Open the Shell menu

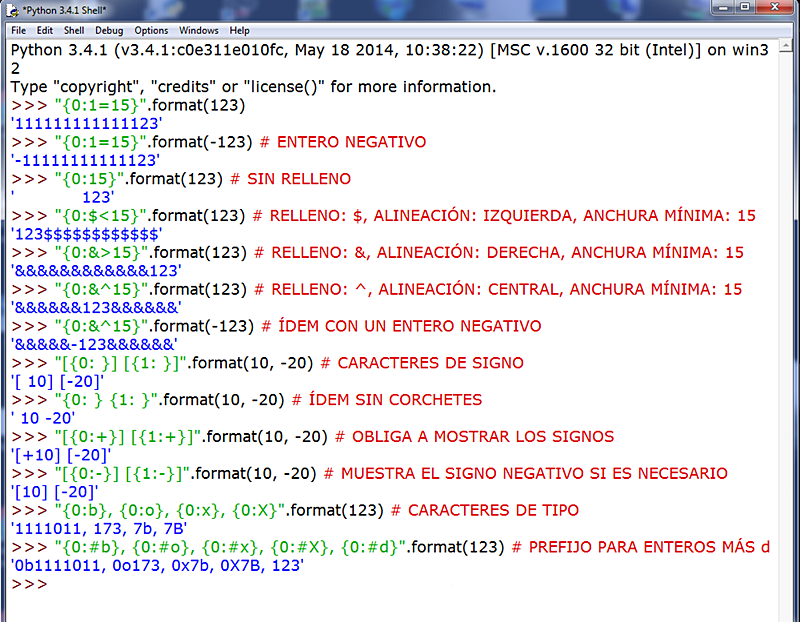(x=72, y=30)
